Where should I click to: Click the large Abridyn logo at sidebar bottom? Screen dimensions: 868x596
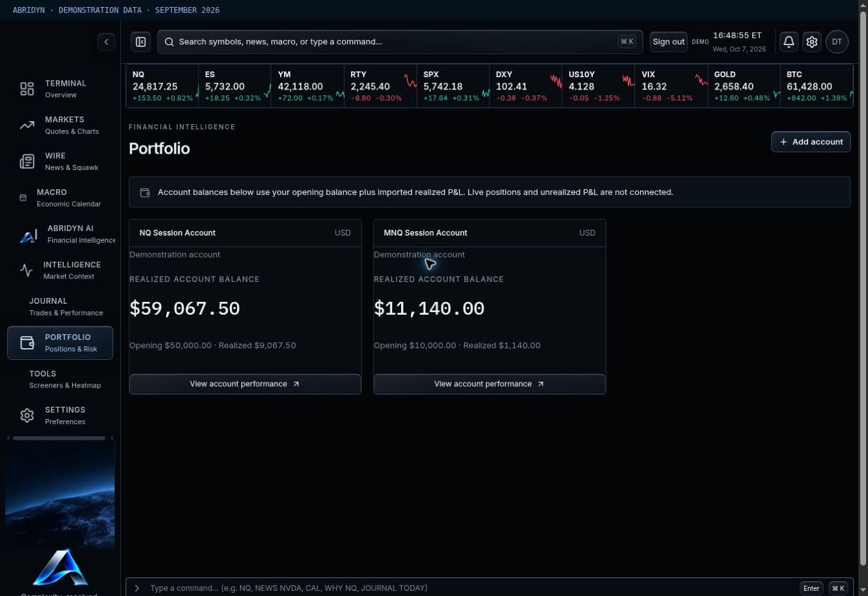(x=60, y=568)
